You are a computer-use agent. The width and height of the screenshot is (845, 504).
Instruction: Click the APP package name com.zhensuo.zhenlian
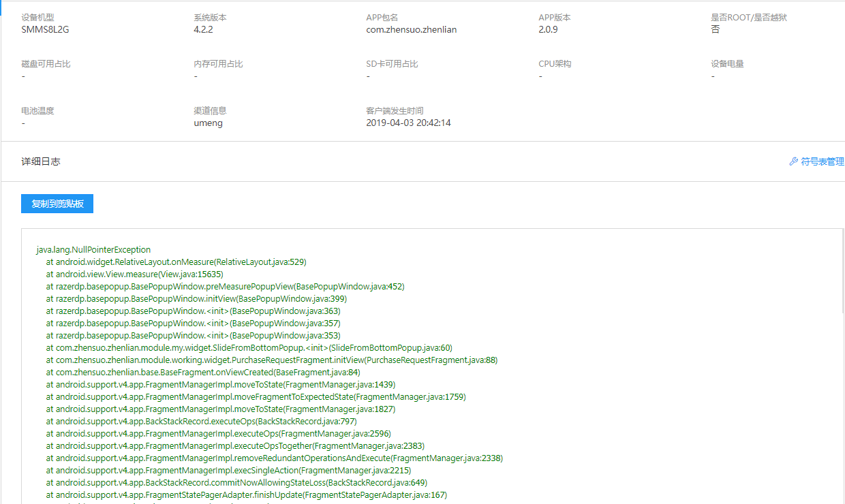(412, 29)
